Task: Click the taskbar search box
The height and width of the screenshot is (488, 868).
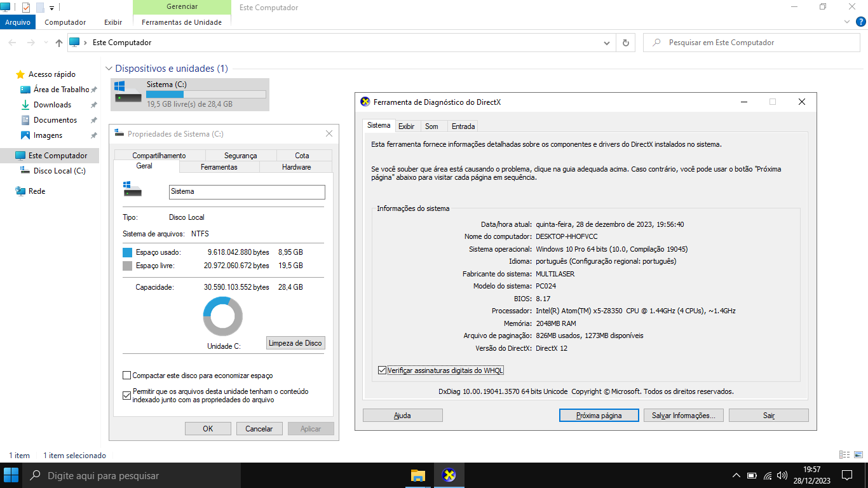Action: (x=132, y=475)
